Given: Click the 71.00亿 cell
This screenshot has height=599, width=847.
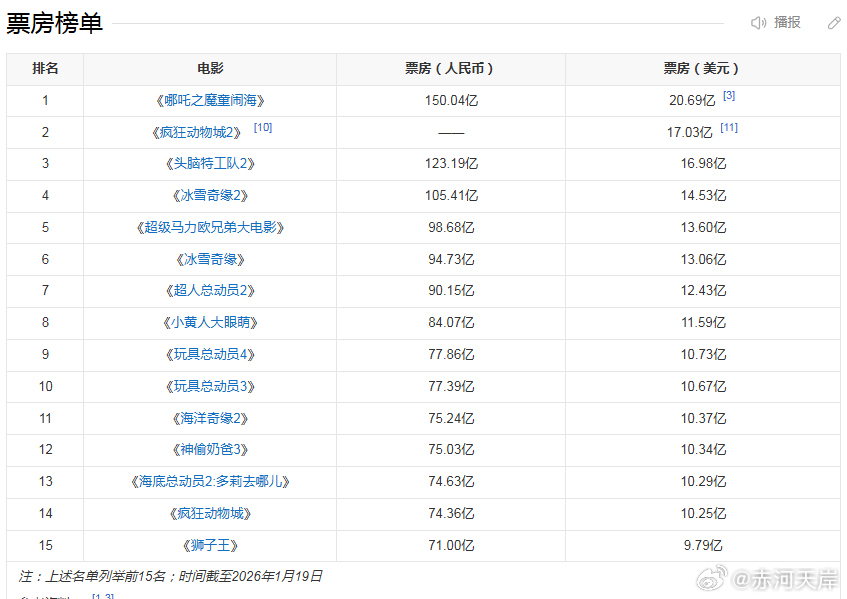Looking at the screenshot, I should point(451,545).
